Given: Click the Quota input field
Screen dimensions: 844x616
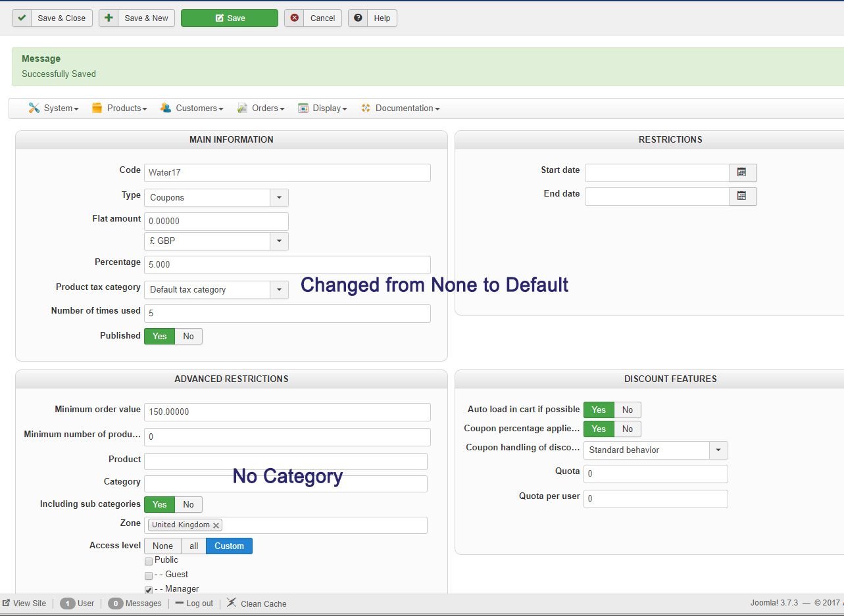Looking at the screenshot, I should (655, 473).
